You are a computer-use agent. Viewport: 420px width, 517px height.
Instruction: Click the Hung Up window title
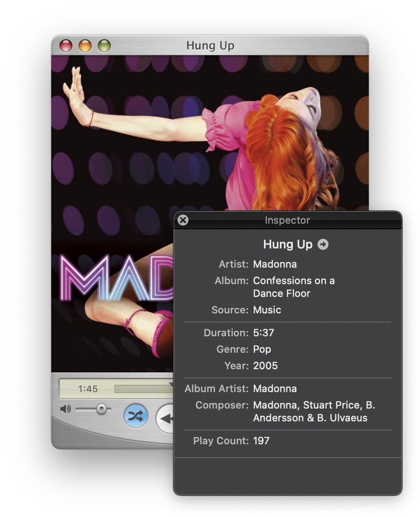point(210,45)
